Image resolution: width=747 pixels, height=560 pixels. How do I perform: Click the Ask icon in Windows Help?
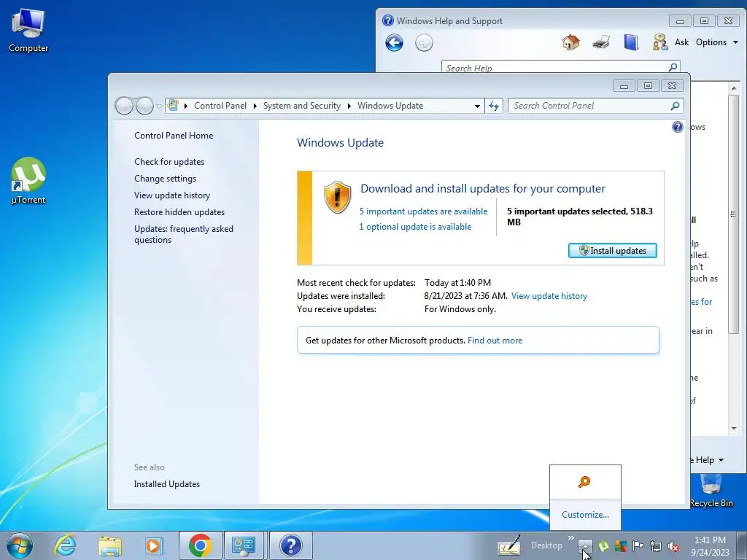click(659, 42)
